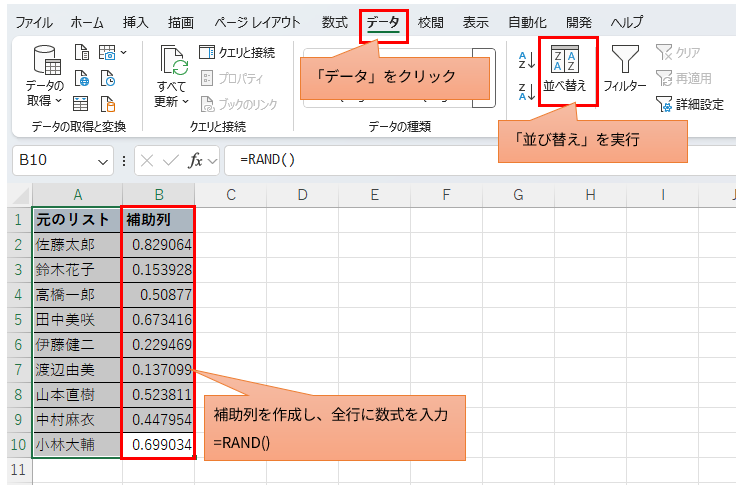
Task: Click the From Text/CSV file icon
Action: [x=82, y=52]
